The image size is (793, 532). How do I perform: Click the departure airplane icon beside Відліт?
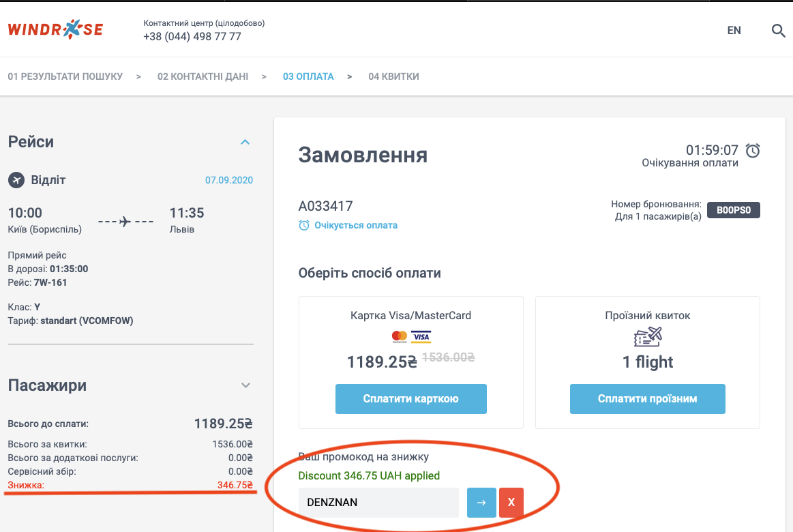point(16,180)
